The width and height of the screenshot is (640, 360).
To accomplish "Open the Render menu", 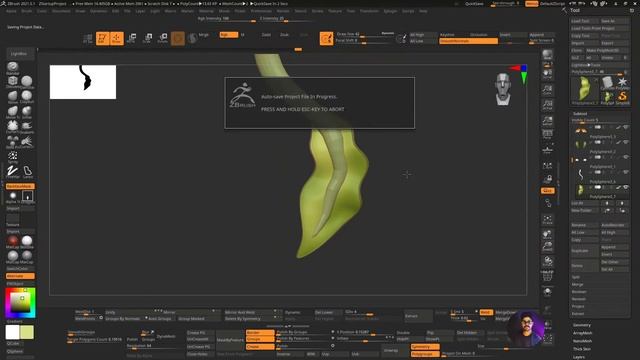I will coord(283,11).
